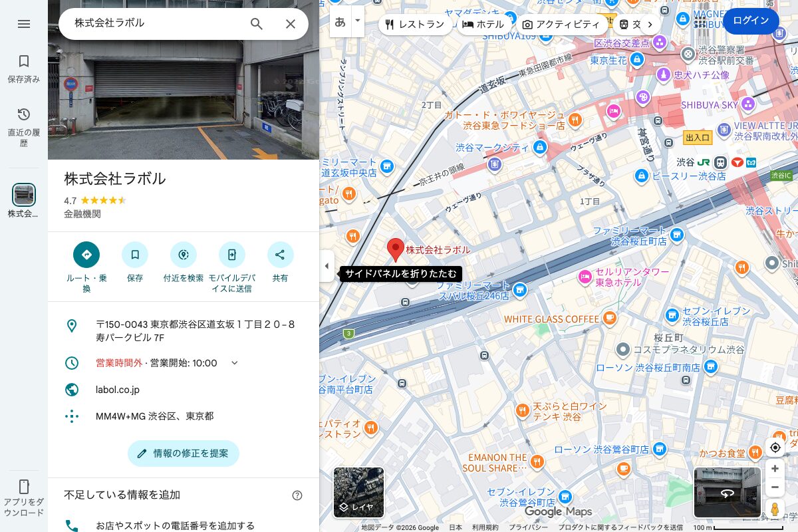Screen dimensions: 798x532
Task: Click the ログイン button
Action: coord(751,21)
